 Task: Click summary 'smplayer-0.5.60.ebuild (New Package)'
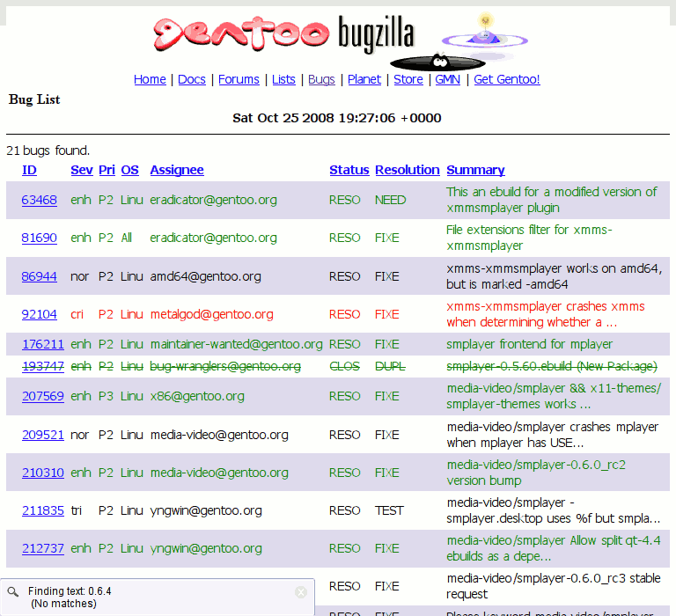pos(552,366)
